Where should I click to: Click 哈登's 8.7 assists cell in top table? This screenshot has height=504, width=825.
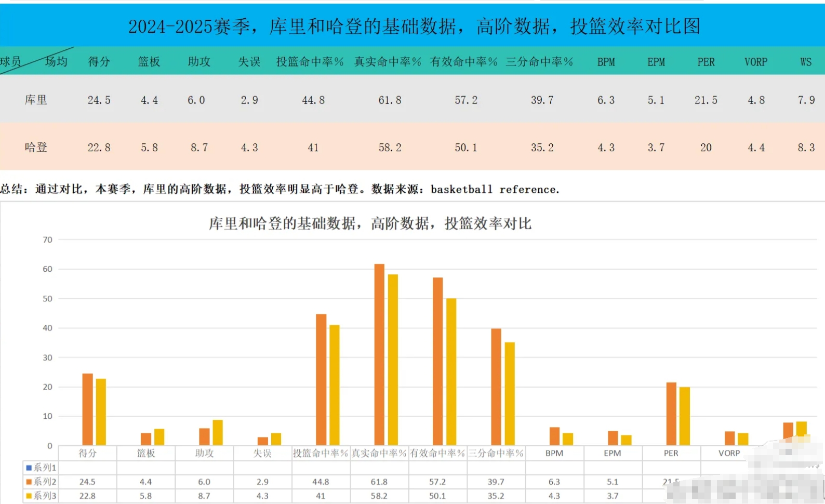tap(199, 148)
